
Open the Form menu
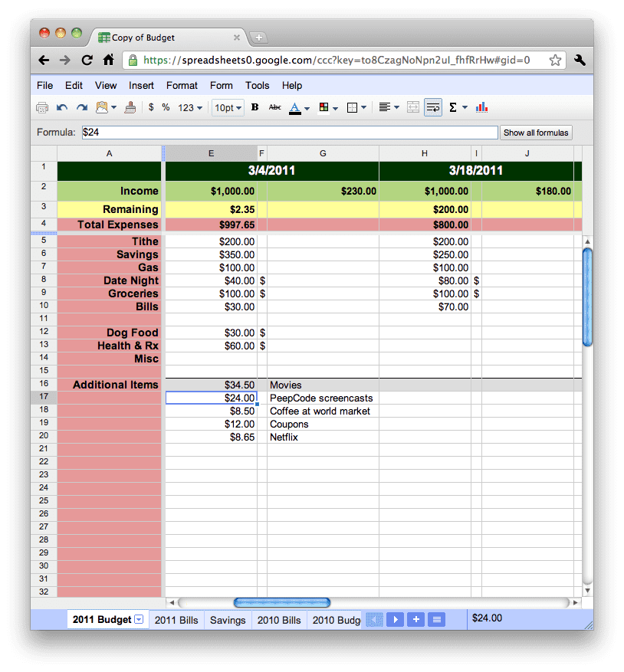pyautogui.click(x=222, y=85)
